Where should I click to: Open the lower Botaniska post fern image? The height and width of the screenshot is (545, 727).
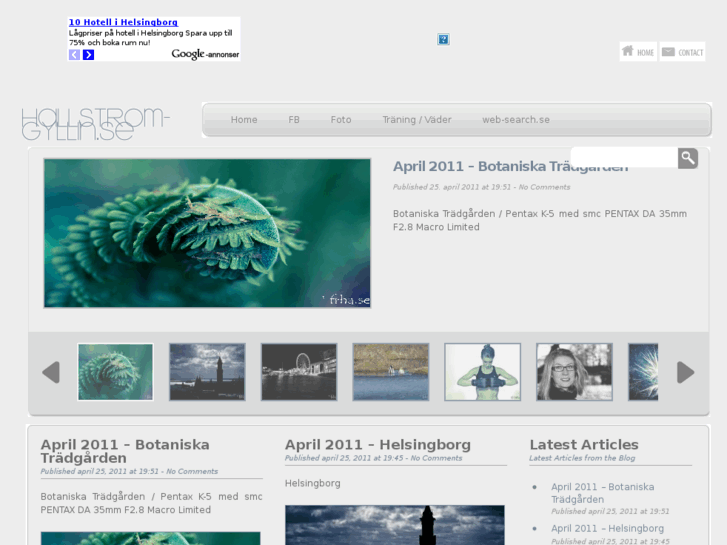(x=150, y=539)
